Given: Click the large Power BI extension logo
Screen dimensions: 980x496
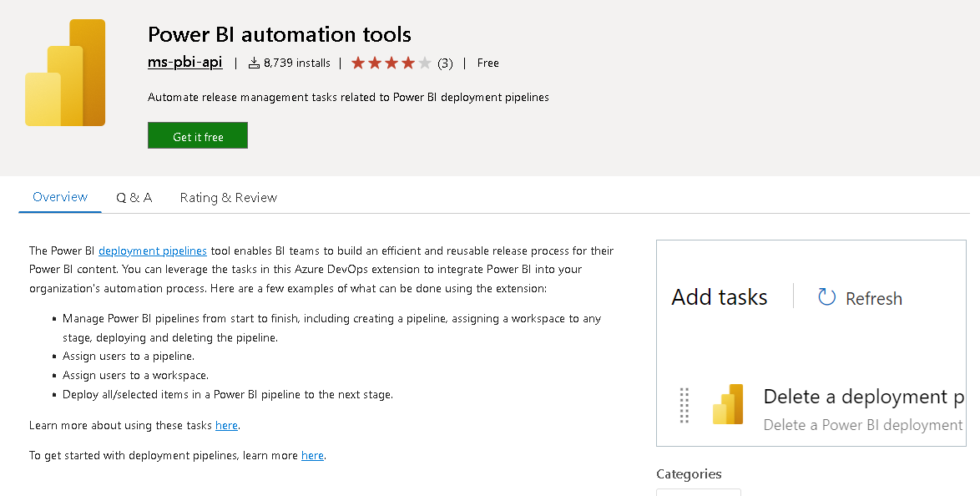Looking at the screenshot, I should (65, 73).
